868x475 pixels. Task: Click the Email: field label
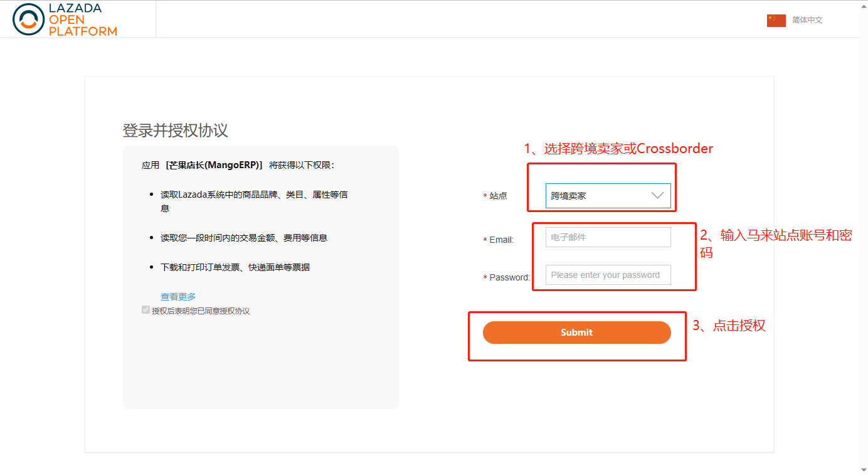tap(502, 240)
